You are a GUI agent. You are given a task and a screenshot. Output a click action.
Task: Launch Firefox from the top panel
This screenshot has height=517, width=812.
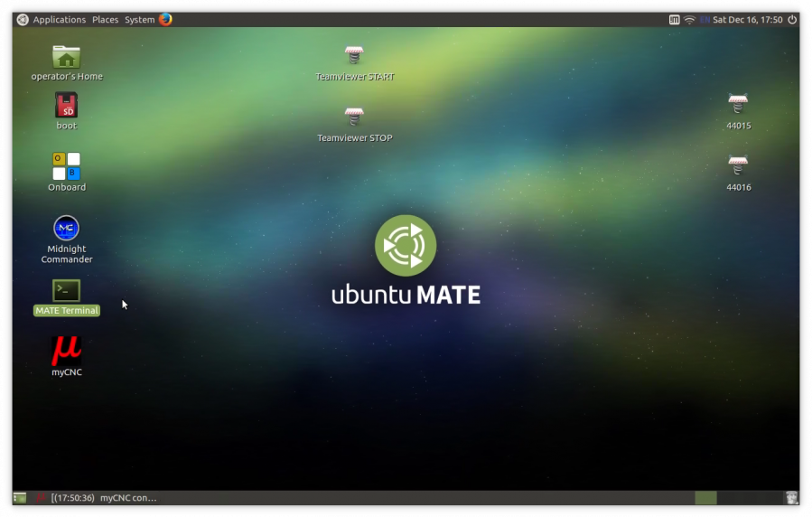click(165, 19)
